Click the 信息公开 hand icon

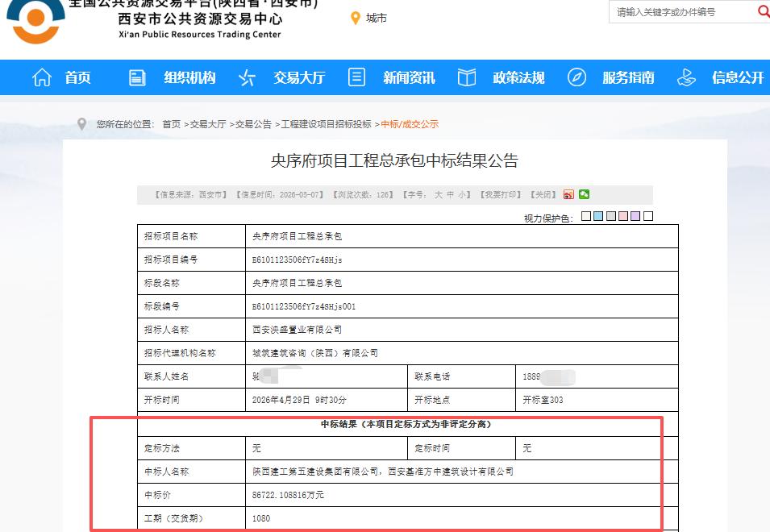click(686, 77)
